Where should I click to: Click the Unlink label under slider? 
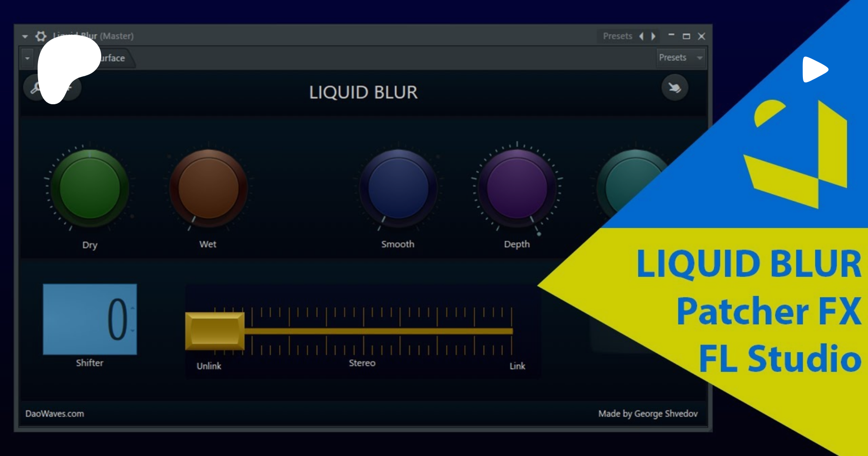tap(209, 366)
